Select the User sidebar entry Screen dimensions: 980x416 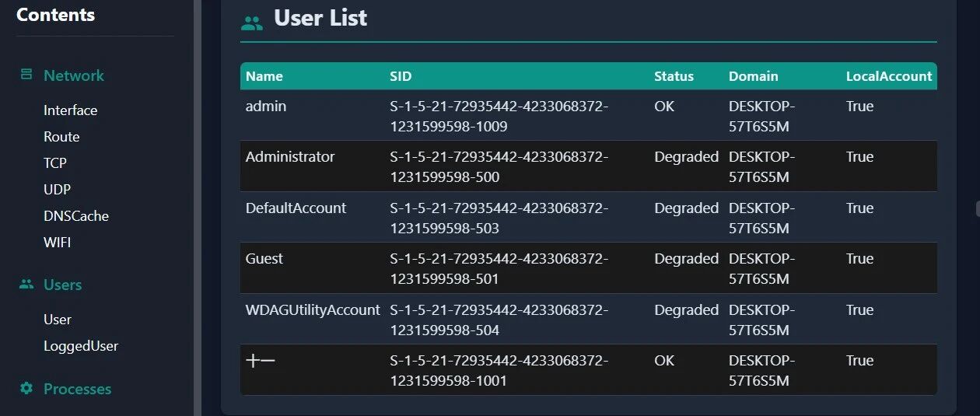coord(58,320)
